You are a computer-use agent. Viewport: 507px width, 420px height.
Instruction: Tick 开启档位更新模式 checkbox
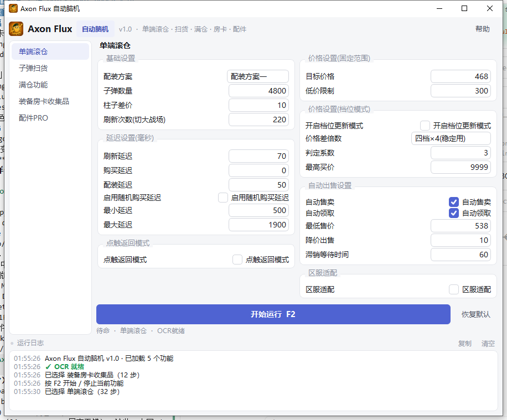click(x=425, y=126)
